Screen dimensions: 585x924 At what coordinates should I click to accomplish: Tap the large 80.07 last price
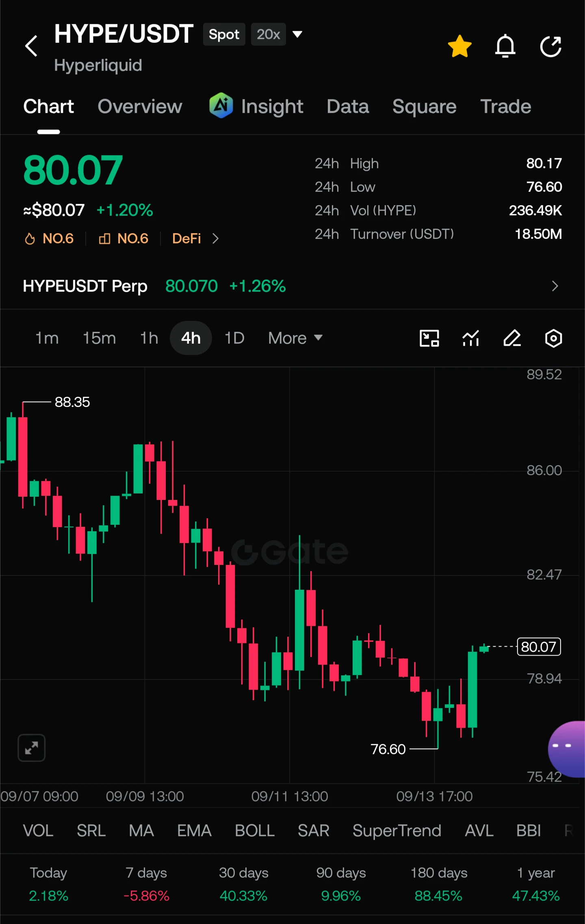click(73, 170)
